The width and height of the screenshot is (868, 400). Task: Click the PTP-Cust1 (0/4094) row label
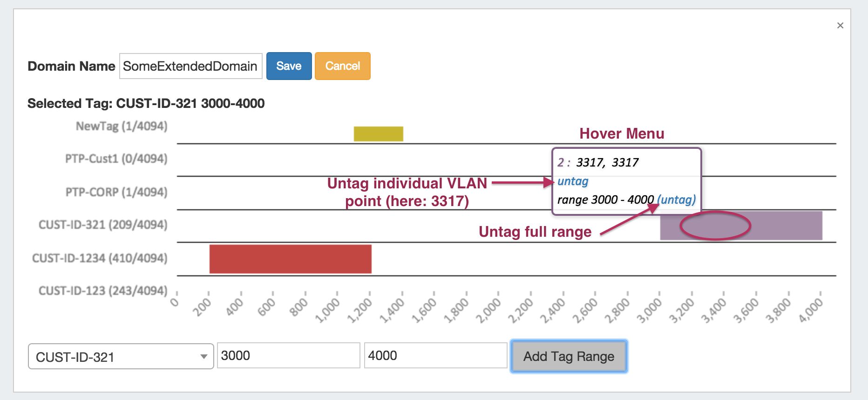point(116,159)
